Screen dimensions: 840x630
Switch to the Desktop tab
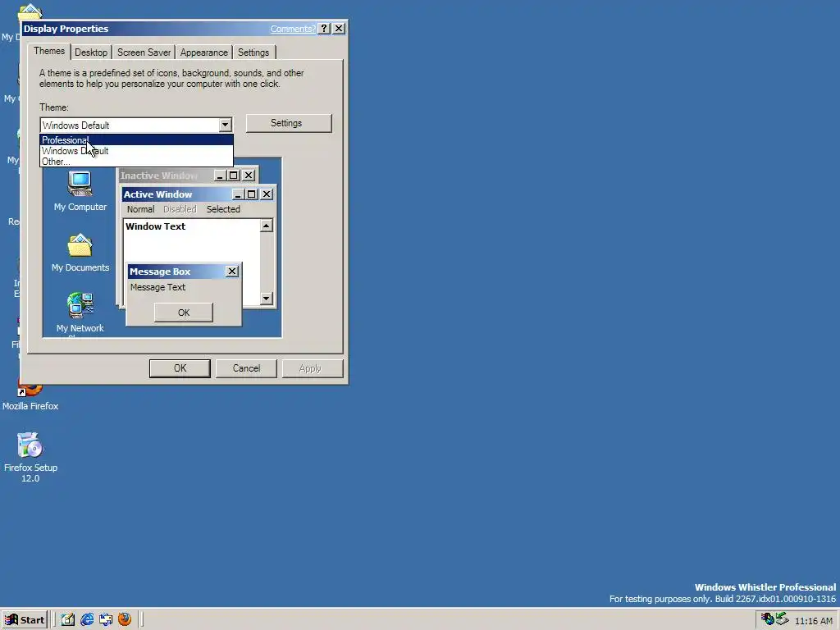(x=91, y=52)
